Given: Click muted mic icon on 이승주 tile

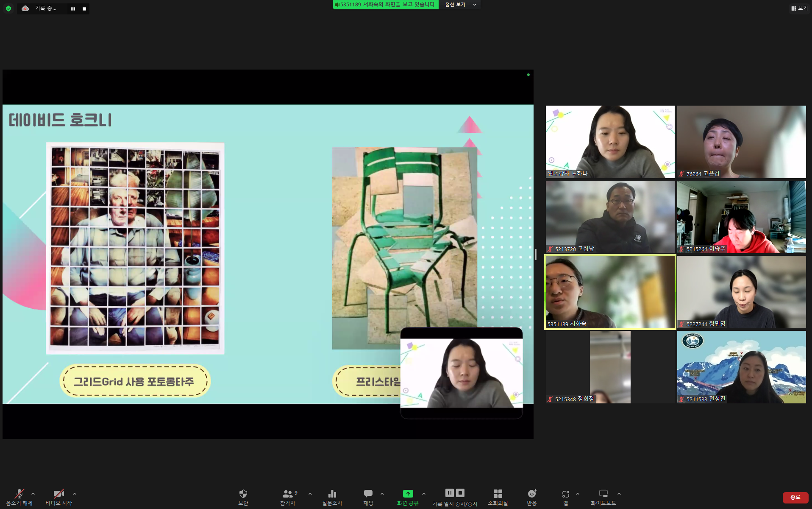Looking at the screenshot, I should tap(681, 249).
